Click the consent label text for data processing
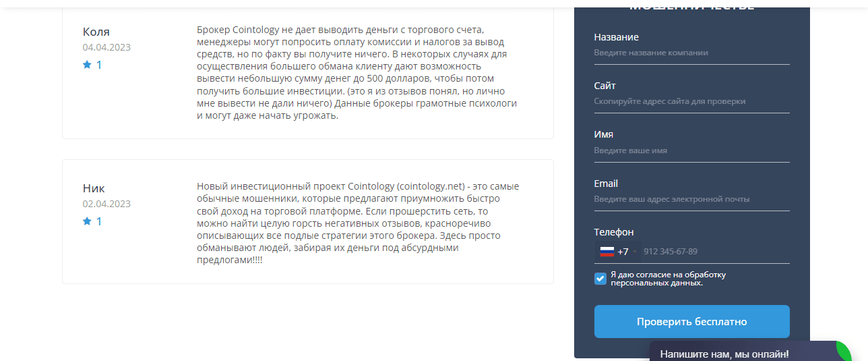This screenshot has width=868, height=361. coord(667,279)
